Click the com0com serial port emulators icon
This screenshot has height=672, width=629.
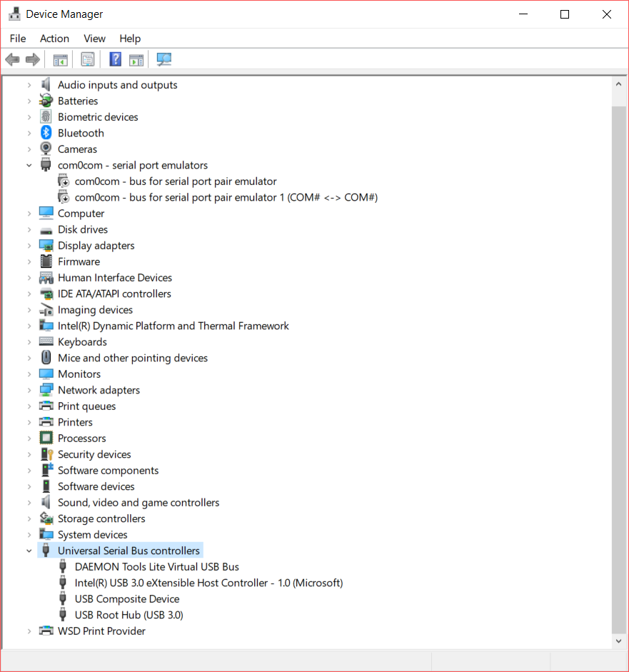tap(46, 165)
